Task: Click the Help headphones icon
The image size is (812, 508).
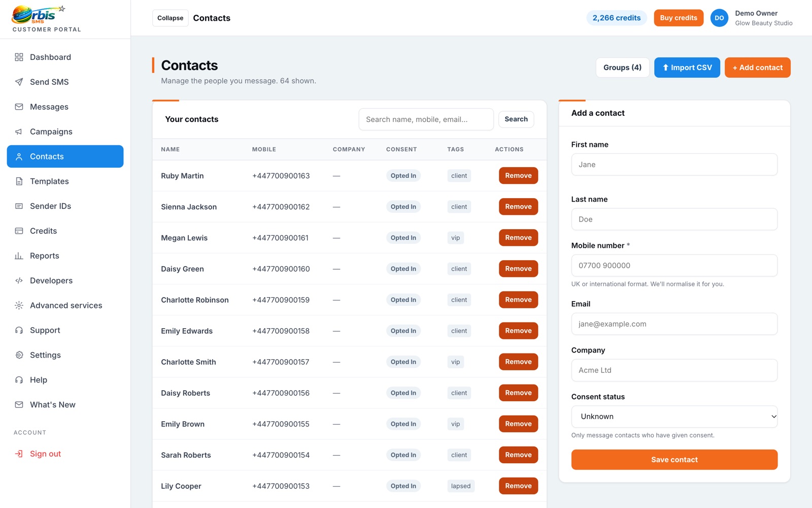Action: 19,380
